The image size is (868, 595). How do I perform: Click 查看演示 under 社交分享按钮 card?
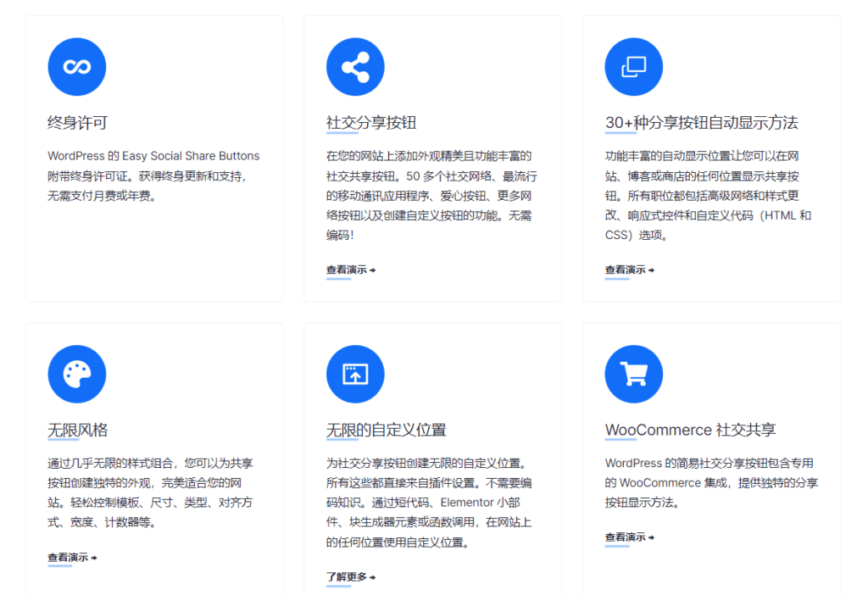coord(351,270)
